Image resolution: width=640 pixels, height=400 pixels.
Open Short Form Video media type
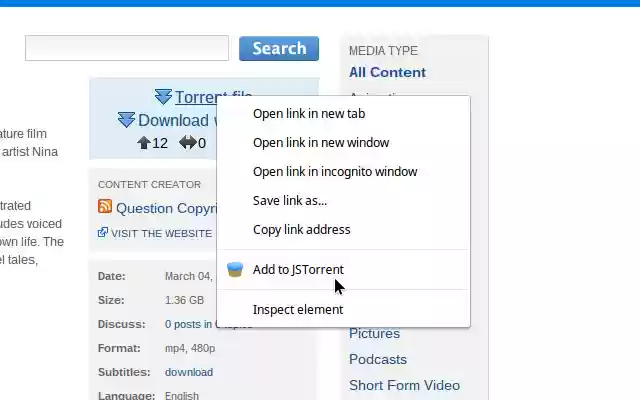[x=404, y=385]
